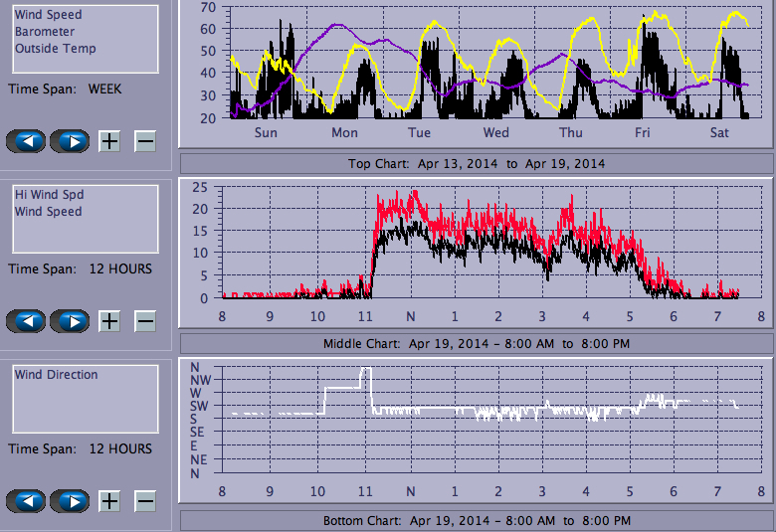
Task: Click the Middle Chart time range bar
Action: tap(476, 344)
